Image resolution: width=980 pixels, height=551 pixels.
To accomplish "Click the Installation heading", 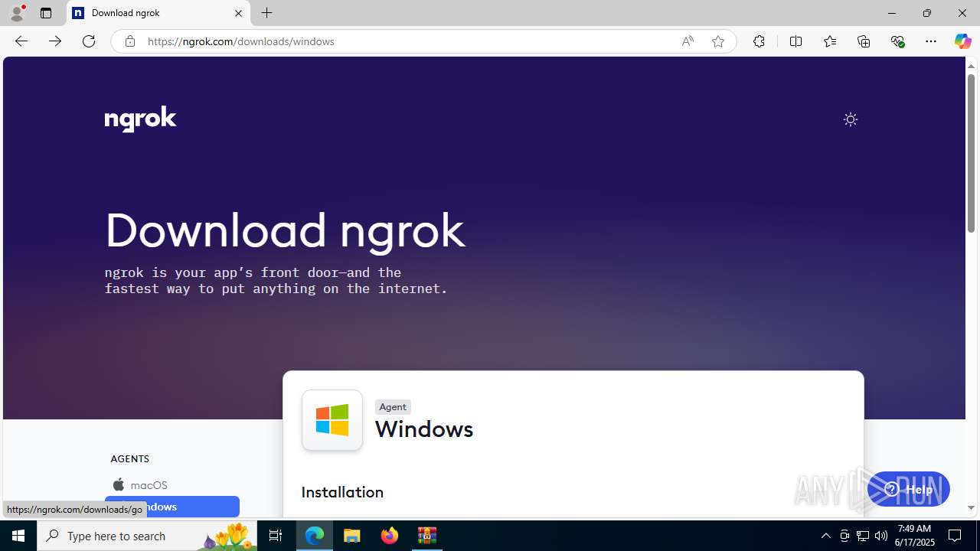I will coord(342,492).
